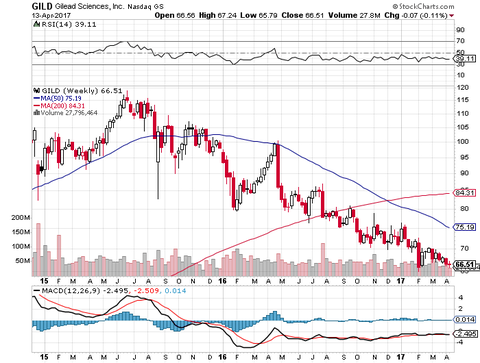Image resolution: width=480 pixels, height=363 pixels.
Task: Click the 75.19 price tag on right axis
Action: click(x=465, y=227)
